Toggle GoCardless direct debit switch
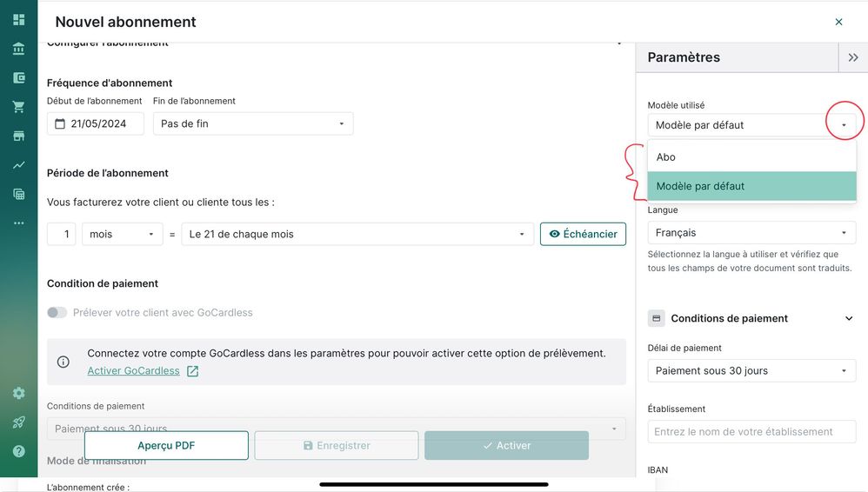This screenshot has width=868, height=492. (57, 312)
